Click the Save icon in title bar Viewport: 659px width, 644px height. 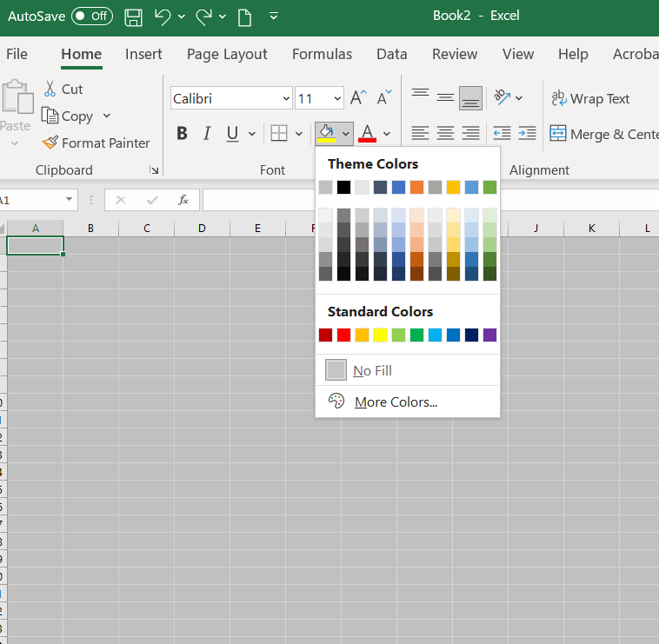click(x=133, y=17)
